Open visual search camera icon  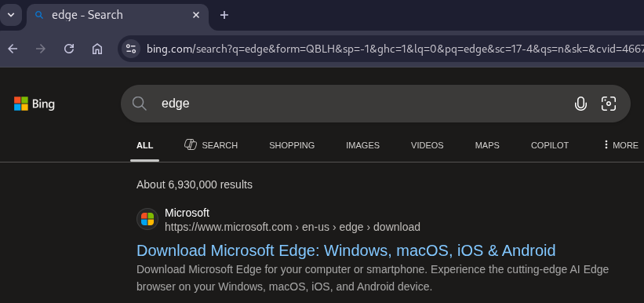[x=609, y=104]
